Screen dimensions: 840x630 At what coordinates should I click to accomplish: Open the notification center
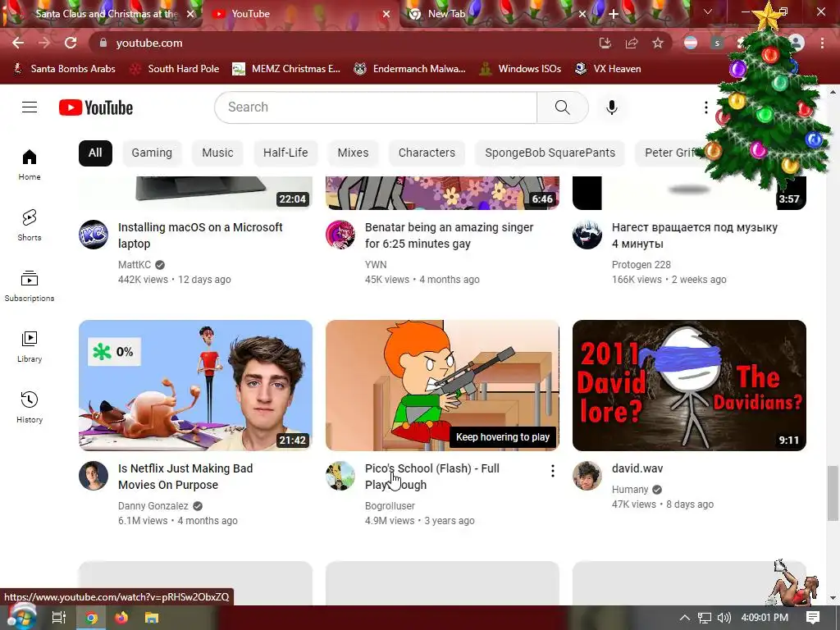pos(813,618)
